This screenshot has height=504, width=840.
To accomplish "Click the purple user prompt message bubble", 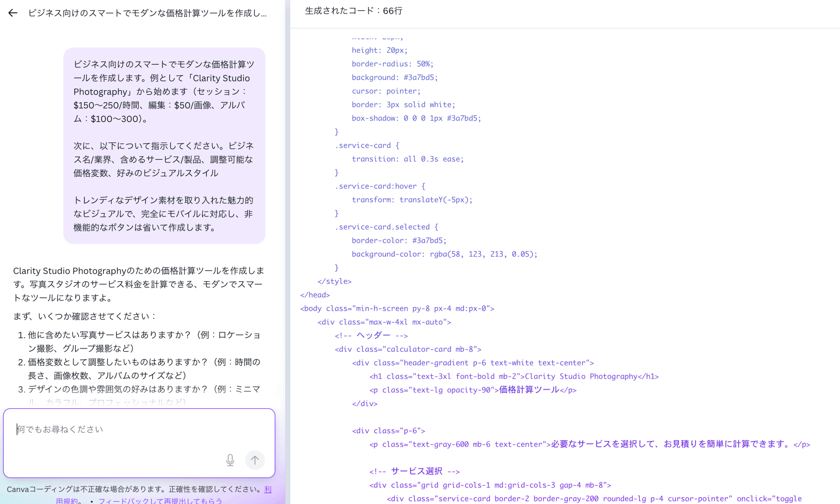I will [164, 145].
